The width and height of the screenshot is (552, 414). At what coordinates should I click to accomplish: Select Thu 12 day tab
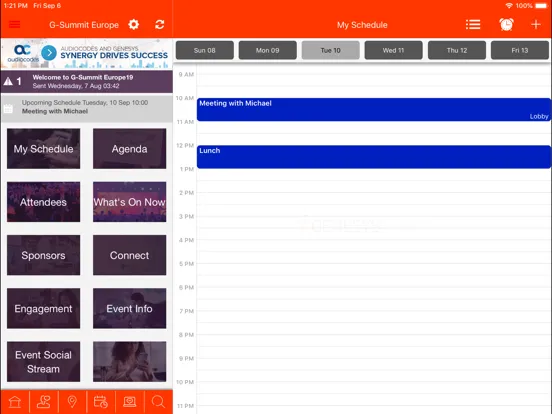pyautogui.click(x=457, y=50)
